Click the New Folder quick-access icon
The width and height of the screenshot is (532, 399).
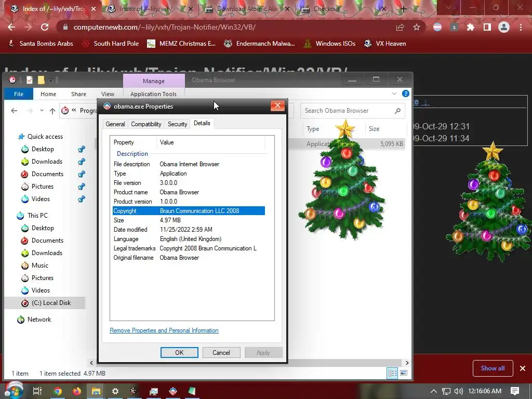tap(41, 79)
